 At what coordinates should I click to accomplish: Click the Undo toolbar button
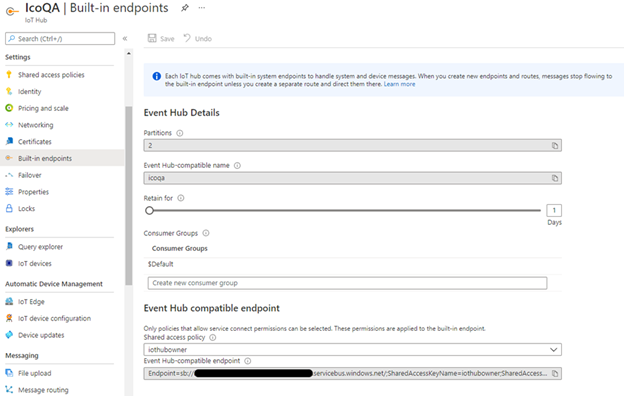click(x=198, y=38)
